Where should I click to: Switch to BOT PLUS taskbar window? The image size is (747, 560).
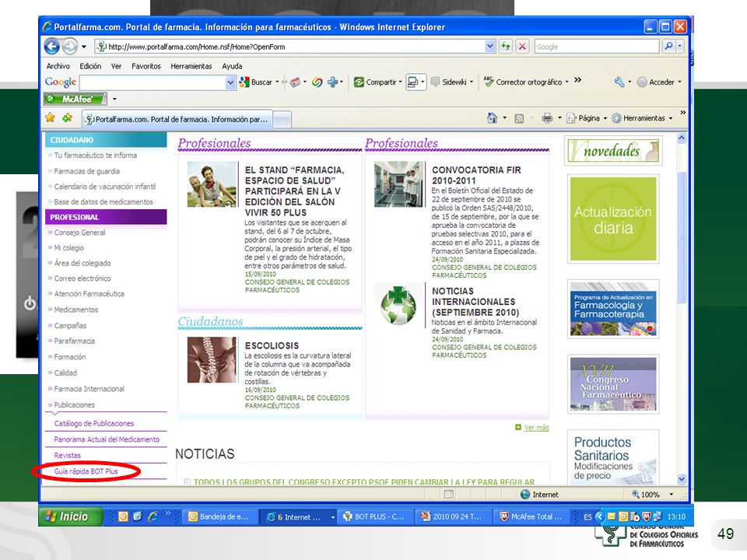tap(374, 516)
